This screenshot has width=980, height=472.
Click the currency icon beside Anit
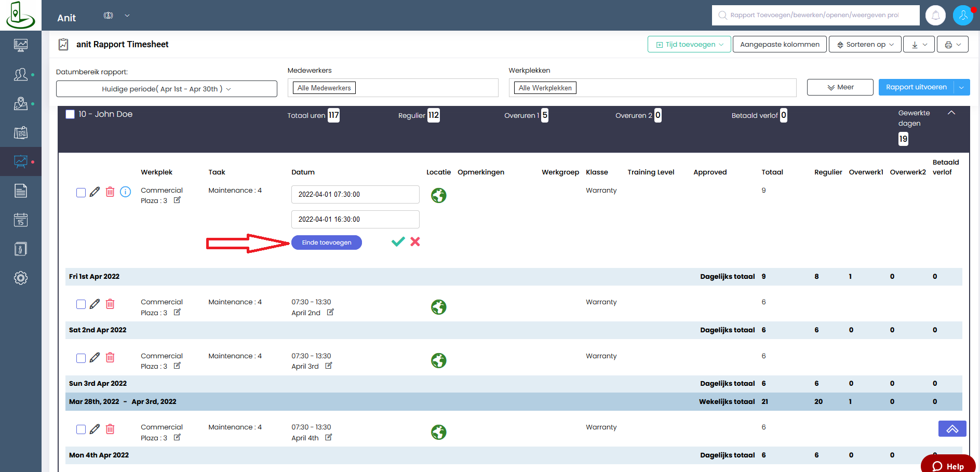(x=108, y=16)
